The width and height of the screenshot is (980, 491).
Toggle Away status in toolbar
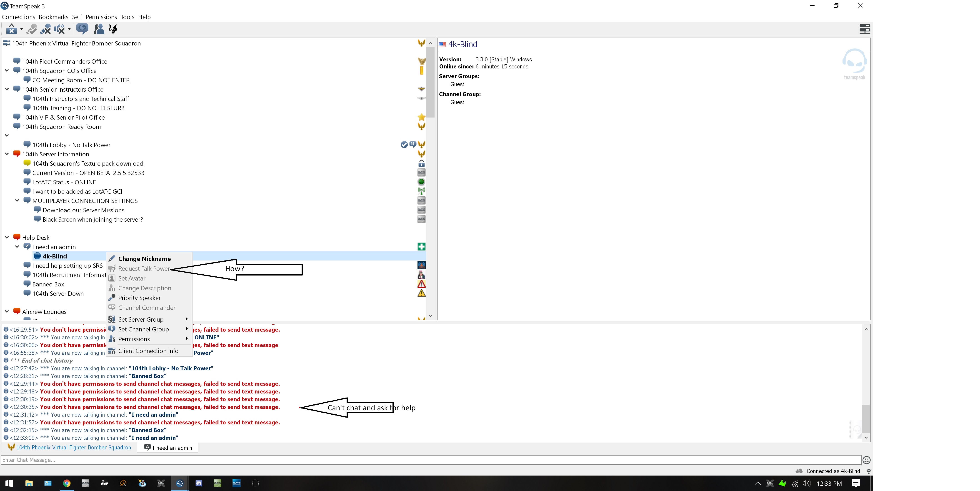(11, 29)
